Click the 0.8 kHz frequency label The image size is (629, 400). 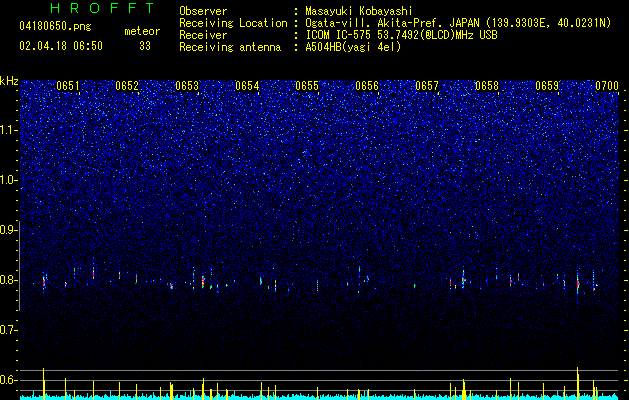point(9,280)
